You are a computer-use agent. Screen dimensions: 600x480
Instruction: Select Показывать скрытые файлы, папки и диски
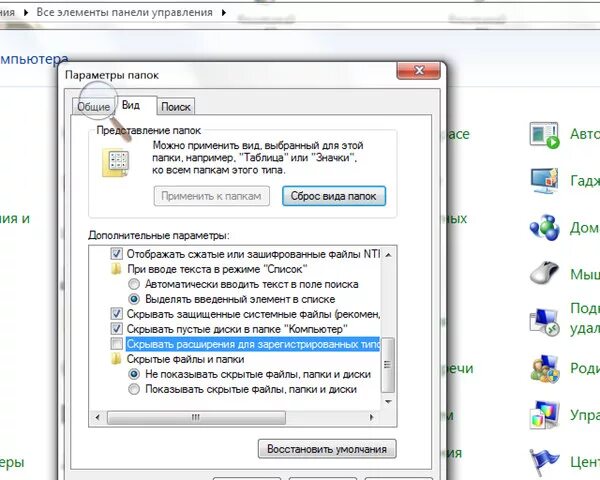pos(134,389)
